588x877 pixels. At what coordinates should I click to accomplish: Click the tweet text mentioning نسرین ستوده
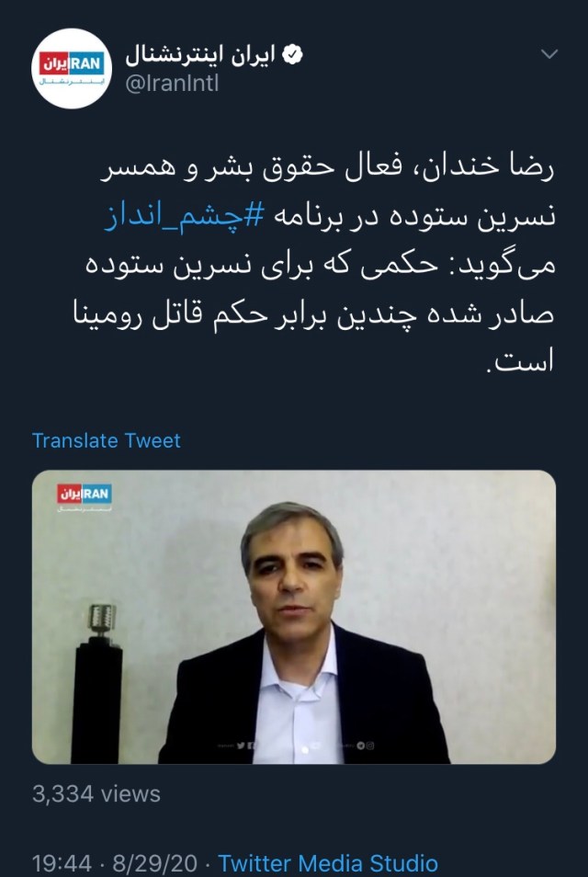pyautogui.click(x=314, y=265)
